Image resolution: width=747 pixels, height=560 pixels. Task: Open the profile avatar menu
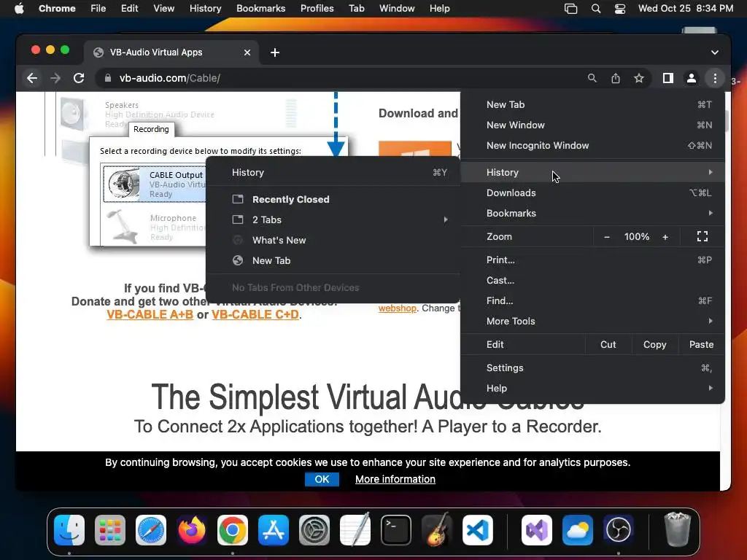coord(692,78)
